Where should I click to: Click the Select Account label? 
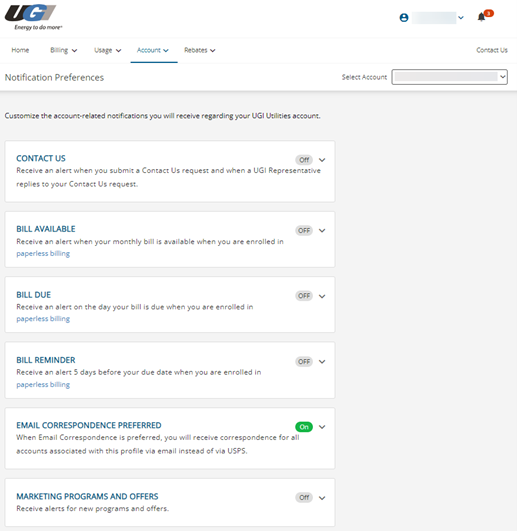(x=364, y=77)
